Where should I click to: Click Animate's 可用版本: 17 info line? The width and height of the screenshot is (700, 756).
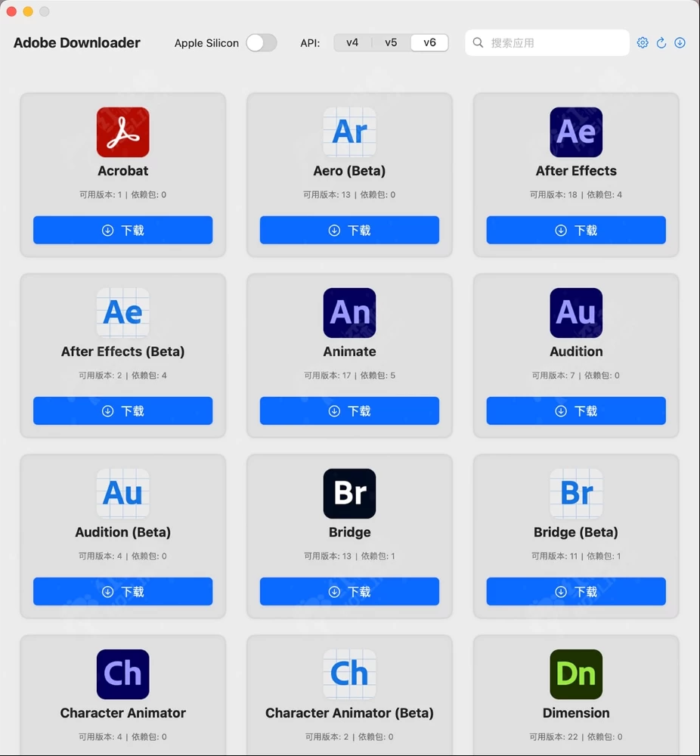[x=349, y=376]
